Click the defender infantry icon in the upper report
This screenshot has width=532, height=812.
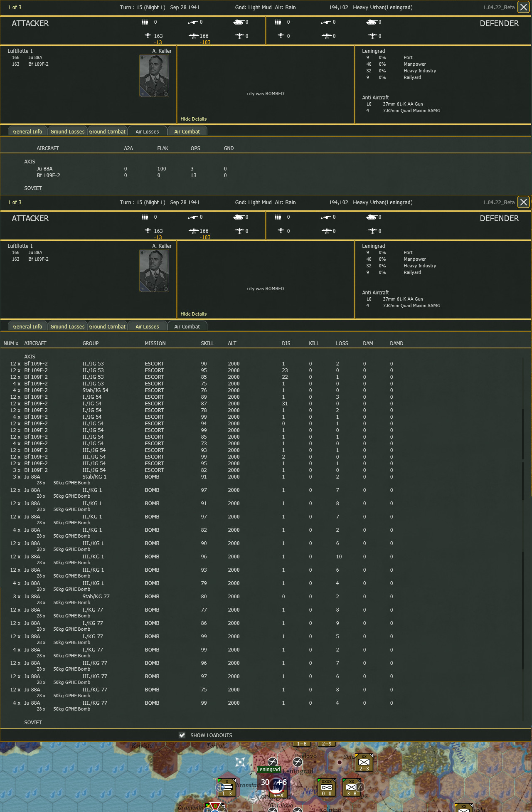pyautogui.click(x=278, y=22)
